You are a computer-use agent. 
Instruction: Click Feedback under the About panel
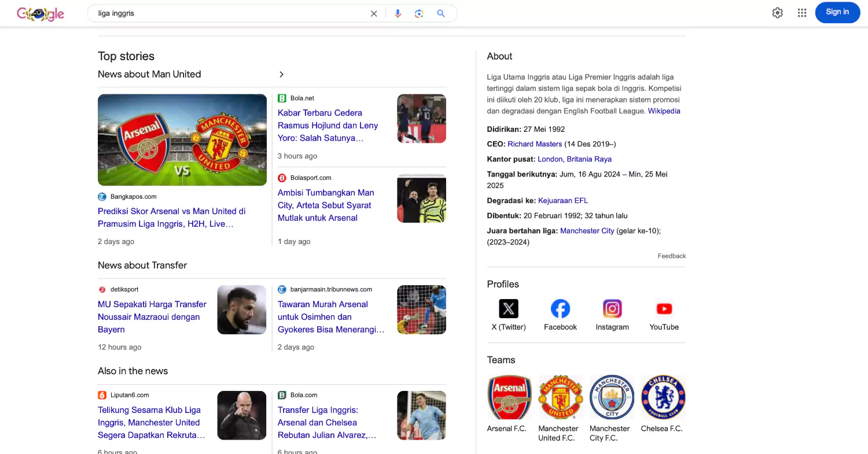[672, 256]
